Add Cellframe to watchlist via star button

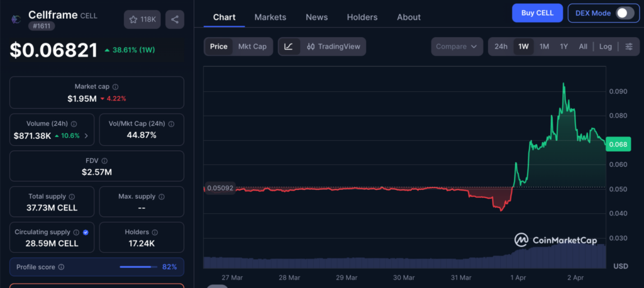(x=142, y=19)
